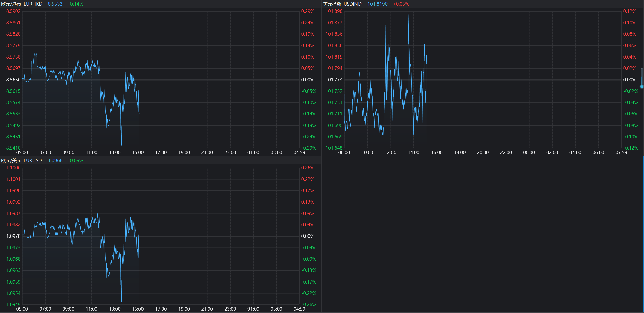Click the vertical scrollbar thumb at right edge

tap(642, 78)
